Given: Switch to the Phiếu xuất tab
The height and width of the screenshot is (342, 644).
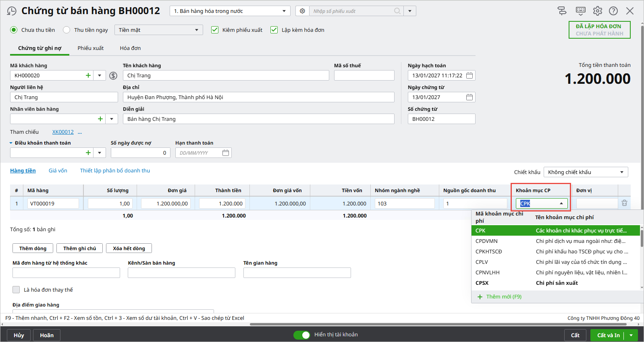Looking at the screenshot, I should (91, 48).
